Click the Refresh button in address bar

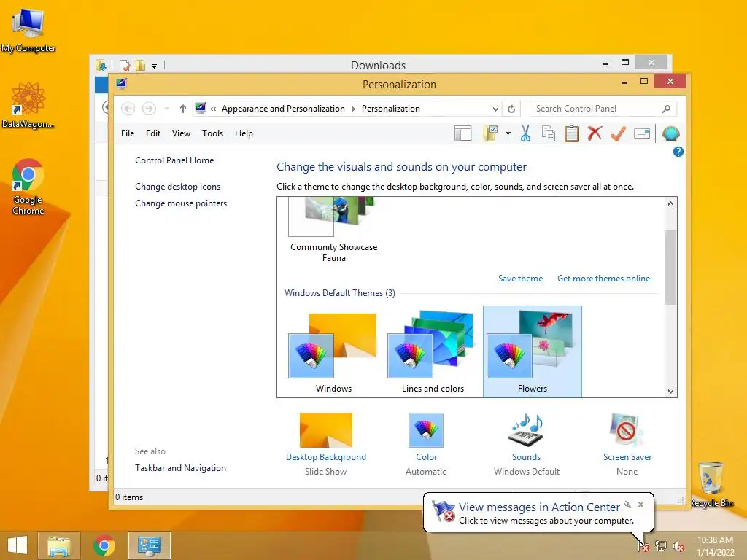[x=511, y=109]
